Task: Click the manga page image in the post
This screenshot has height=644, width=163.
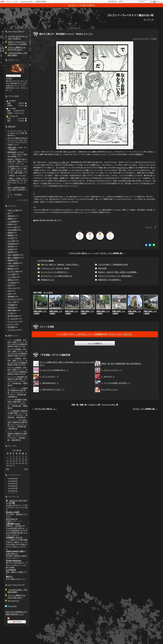Action: tap(95, 95)
